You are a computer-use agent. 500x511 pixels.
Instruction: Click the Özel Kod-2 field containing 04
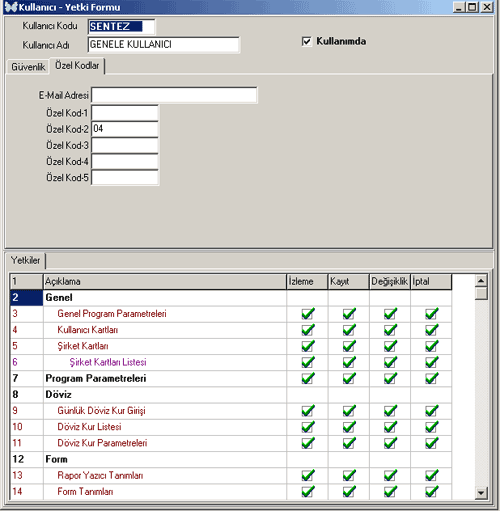click(x=125, y=129)
